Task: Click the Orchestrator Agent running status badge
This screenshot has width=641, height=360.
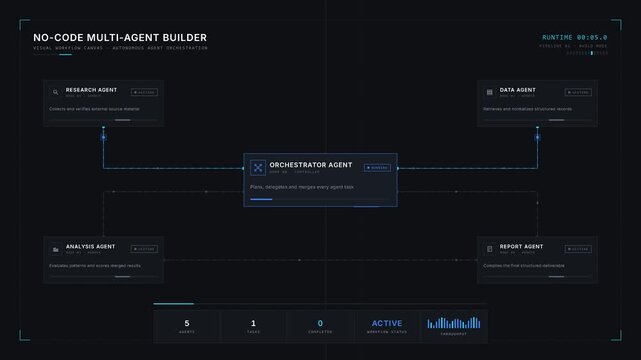Action: tap(377, 168)
